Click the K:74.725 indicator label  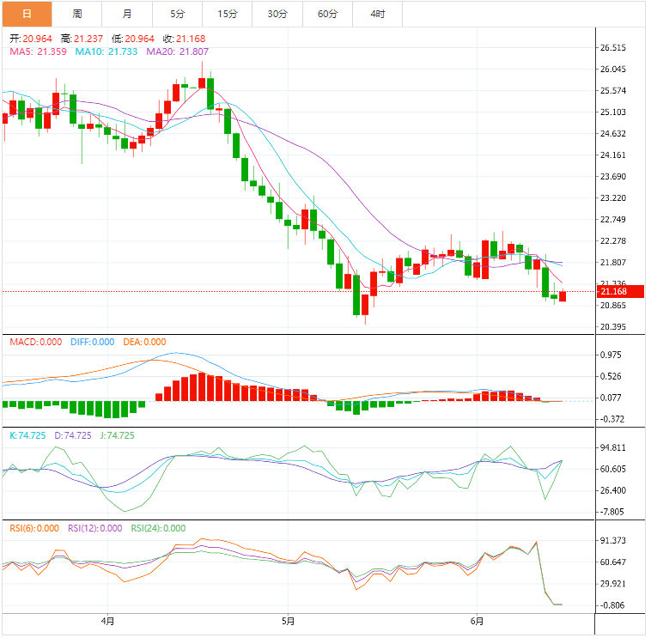tap(27, 435)
